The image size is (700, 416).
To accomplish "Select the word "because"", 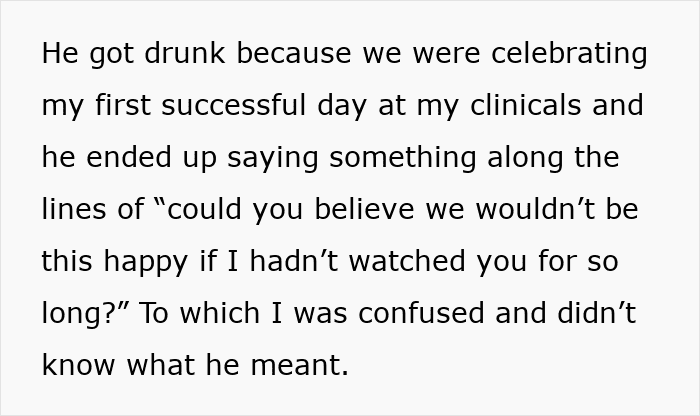I will pos(294,53).
